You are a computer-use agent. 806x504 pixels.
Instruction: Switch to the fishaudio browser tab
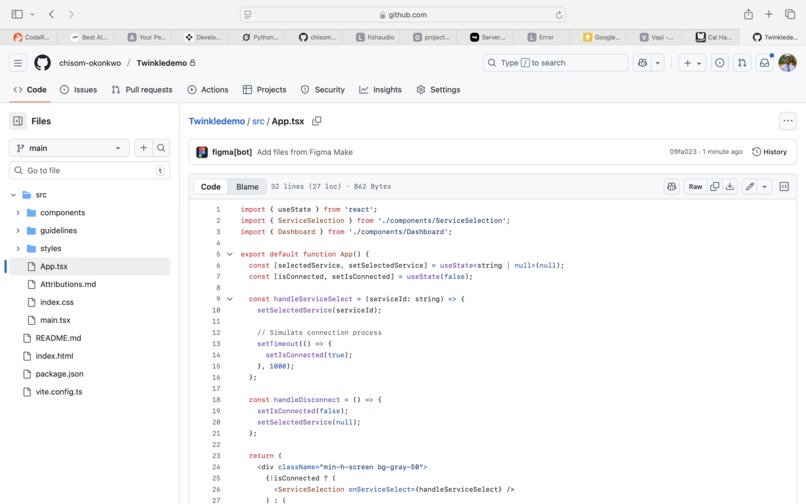click(375, 37)
